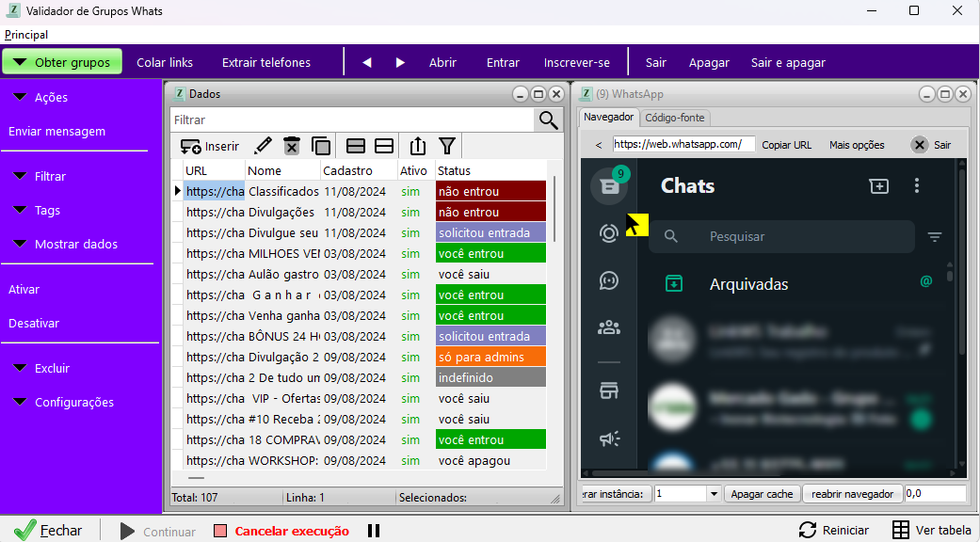The height and width of the screenshot is (542, 980).
Task: Expand the Filtrar section in the sidebar
Action: (40, 177)
